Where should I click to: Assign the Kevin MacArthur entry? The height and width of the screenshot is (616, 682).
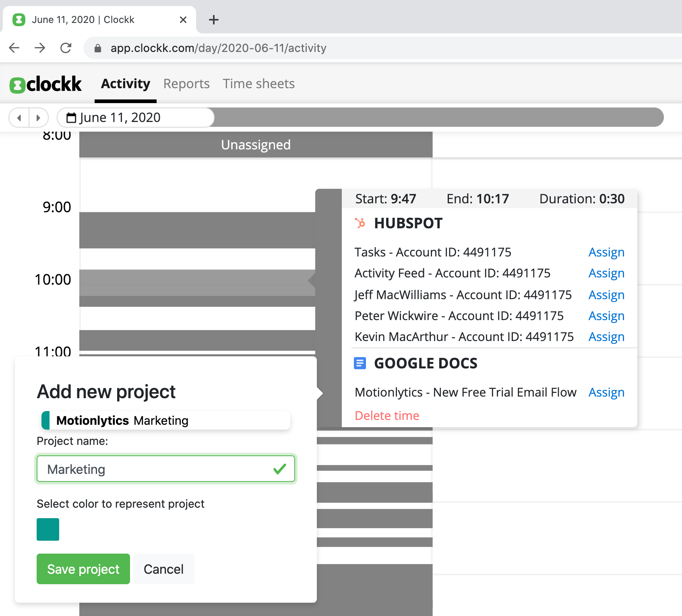(606, 337)
